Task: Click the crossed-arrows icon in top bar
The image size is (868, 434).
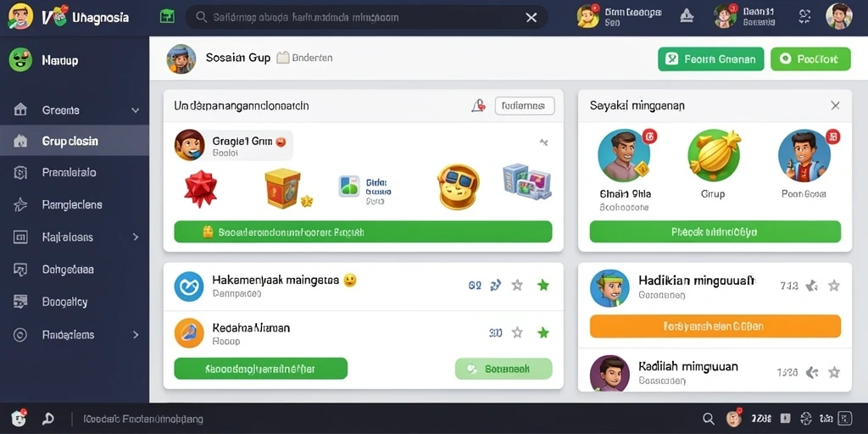Action: (x=804, y=17)
